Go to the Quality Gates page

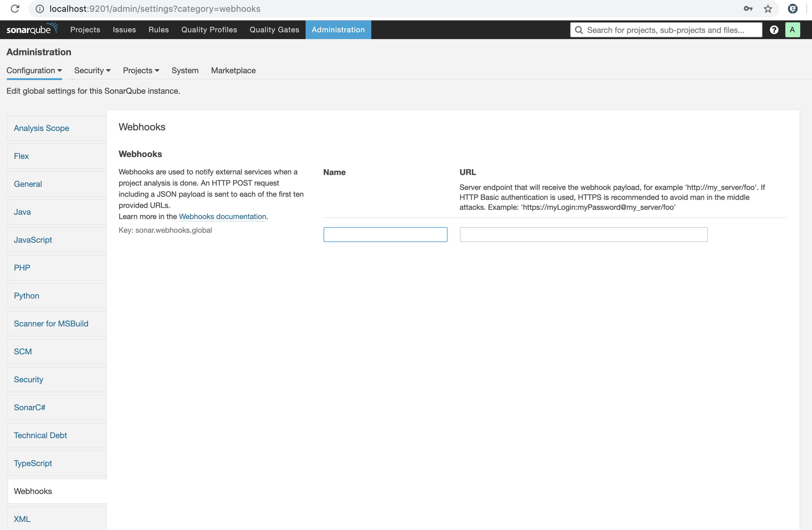[274, 30]
